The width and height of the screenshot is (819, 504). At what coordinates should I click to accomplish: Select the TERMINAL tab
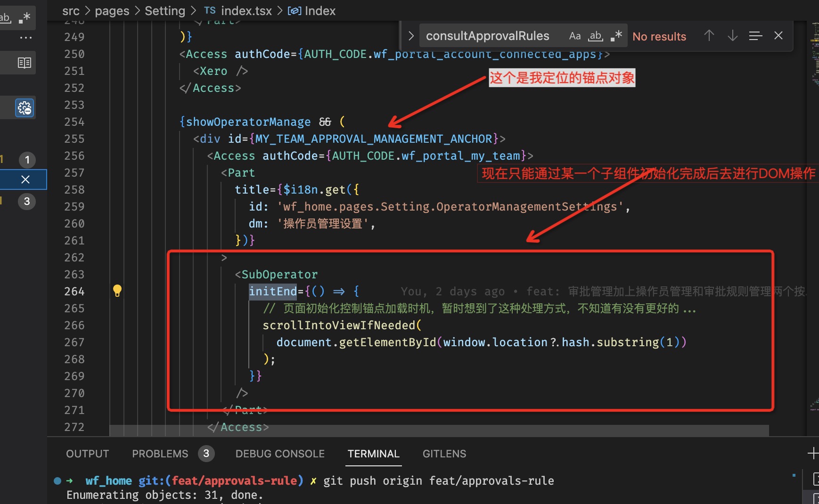click(x=373, y=454)
